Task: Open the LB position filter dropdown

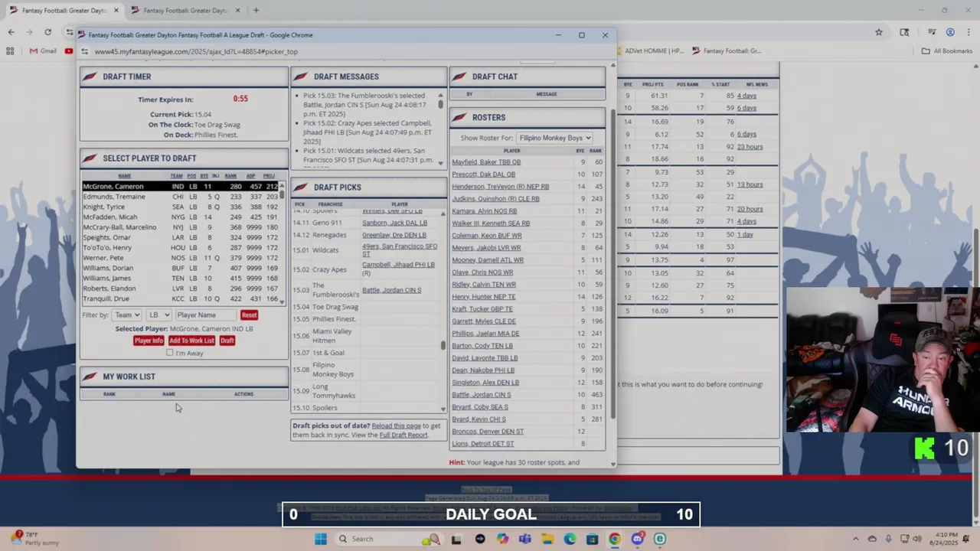Action: point(158,315)
